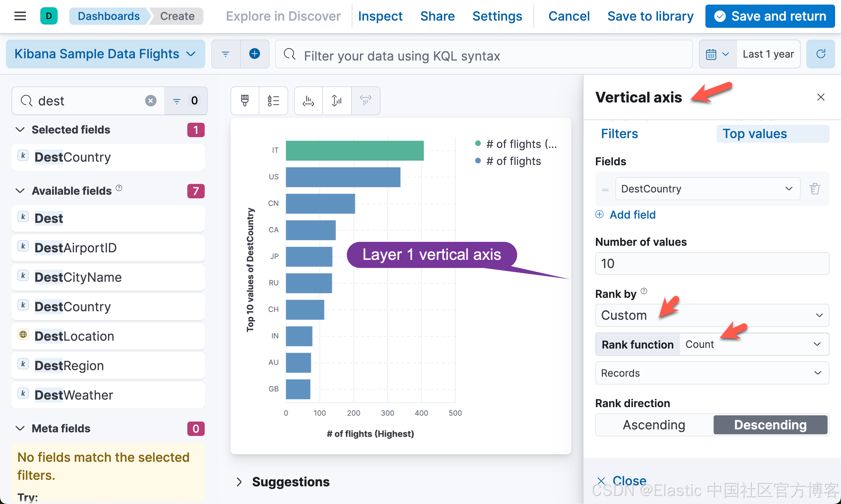This screenshot has width=841, height=504.
Task: Select Ascending rank direction
Action: pyautogui.click(x=654, y=424)
